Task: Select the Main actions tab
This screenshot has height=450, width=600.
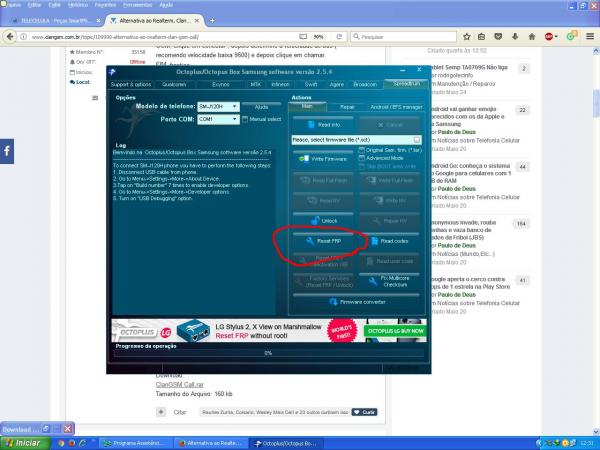Action: (307, 106)
